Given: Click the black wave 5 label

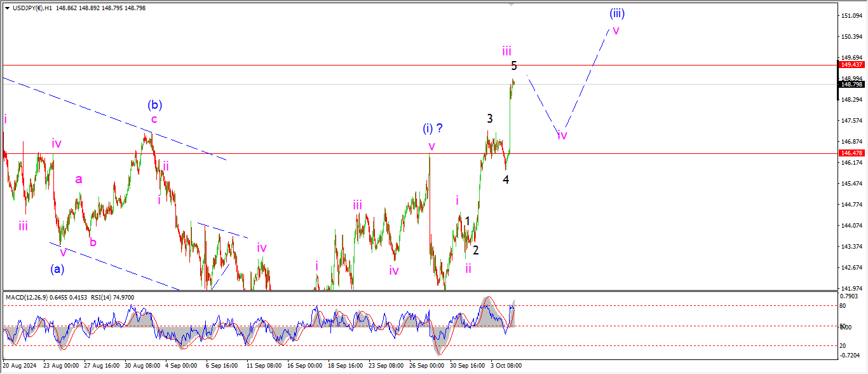Looking at the screenshot, I should 514,66.
